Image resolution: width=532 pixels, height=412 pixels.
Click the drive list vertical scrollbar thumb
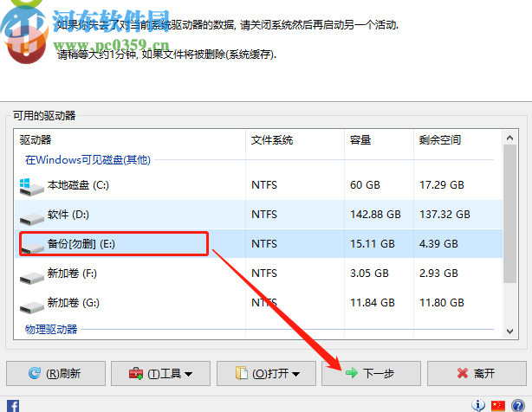(x=509, y=214)
